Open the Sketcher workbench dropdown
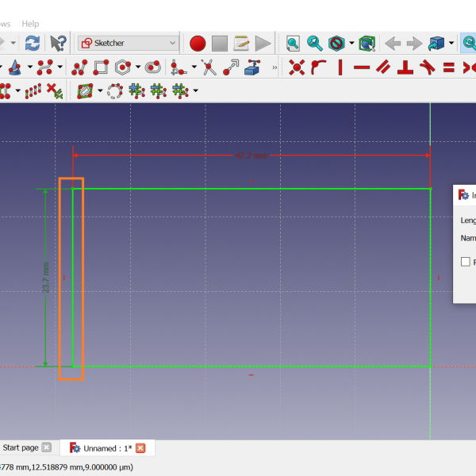The height and width of the screenshot is (476, 476). point(129,43)
